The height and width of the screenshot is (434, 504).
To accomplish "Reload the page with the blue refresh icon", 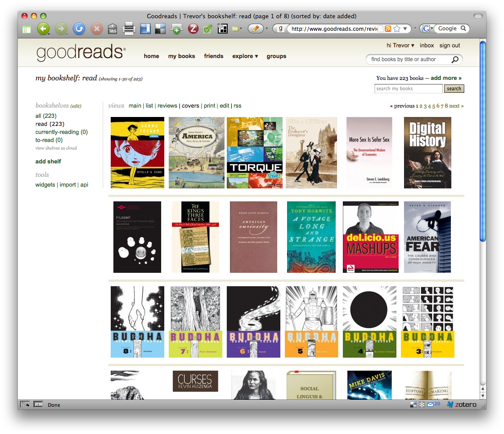I will 79,29.
